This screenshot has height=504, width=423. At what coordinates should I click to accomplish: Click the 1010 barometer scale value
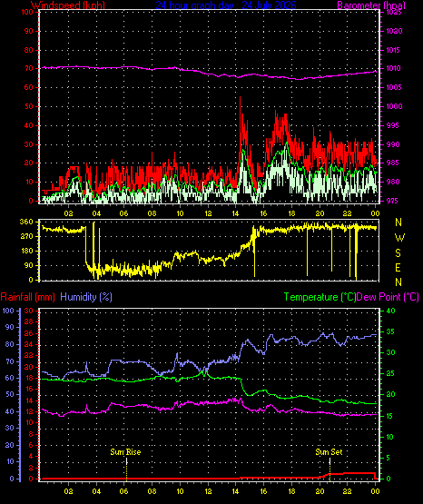coord(393,68)
